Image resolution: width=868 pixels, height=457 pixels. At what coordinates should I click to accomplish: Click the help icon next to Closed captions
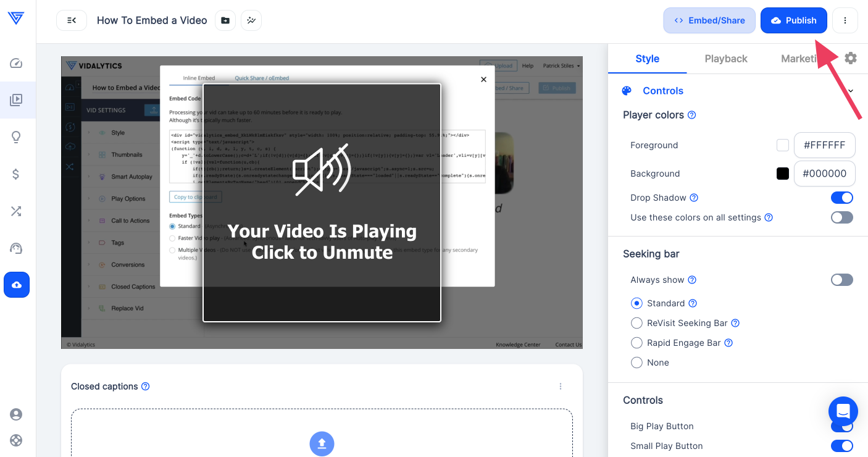[x=146, y=387]
